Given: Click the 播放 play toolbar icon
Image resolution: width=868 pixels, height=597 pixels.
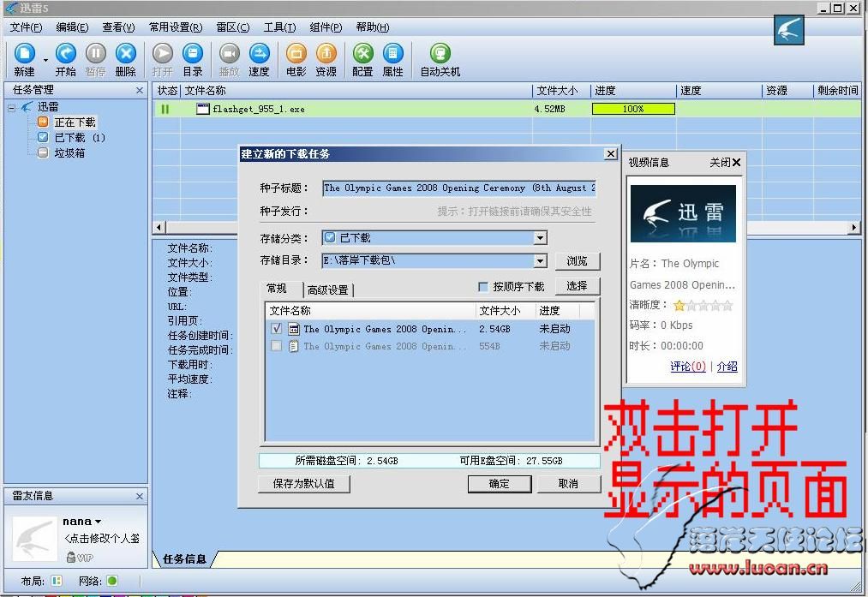Looking at the screenshot, I should tap(229, 54).
